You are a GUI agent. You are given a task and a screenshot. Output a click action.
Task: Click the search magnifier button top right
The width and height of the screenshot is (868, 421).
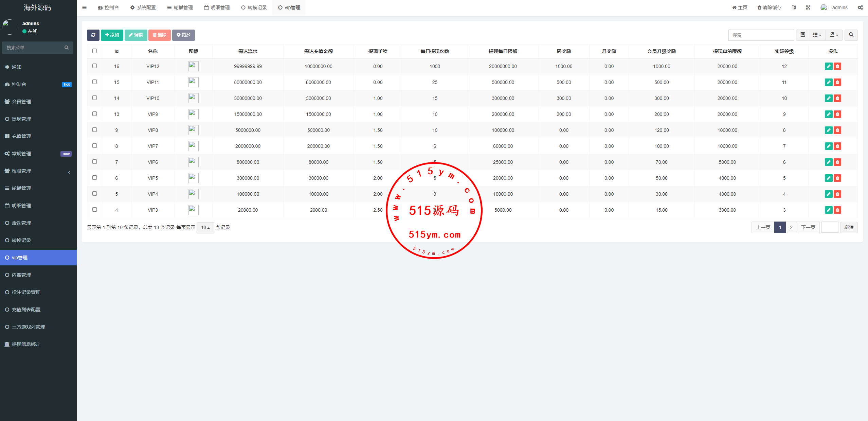[x=851, y=35]
